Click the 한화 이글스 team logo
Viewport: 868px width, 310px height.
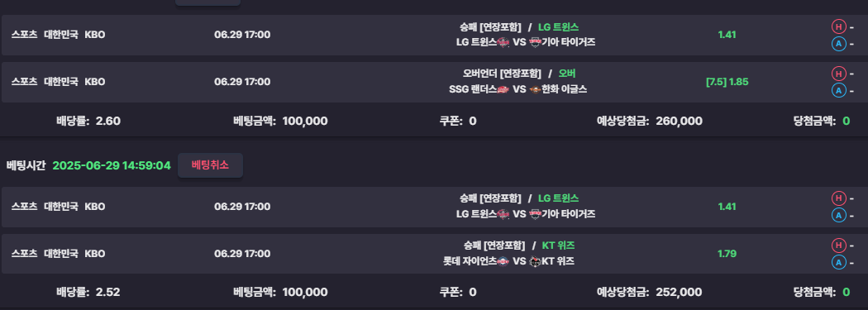[x=535, y=89]
